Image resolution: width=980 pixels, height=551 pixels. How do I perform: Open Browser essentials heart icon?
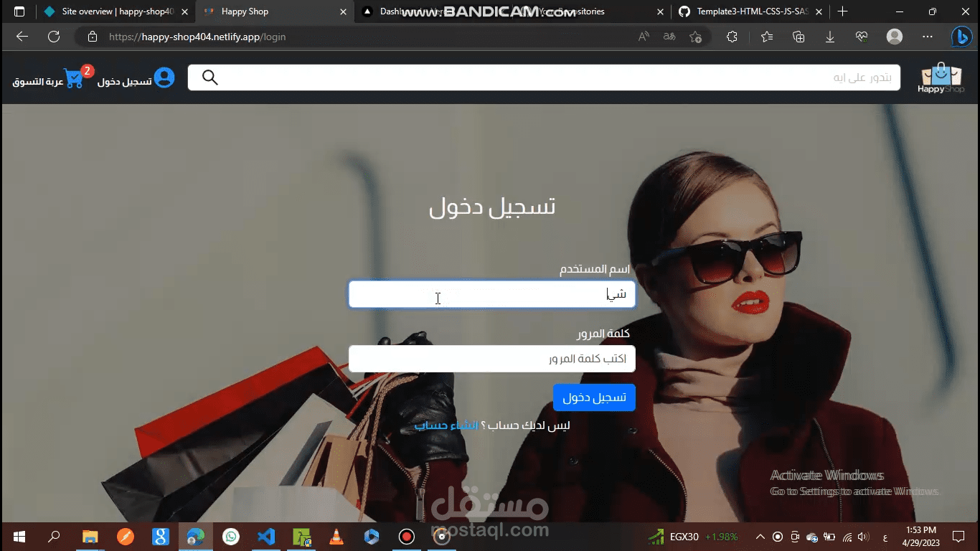point(862,37)
